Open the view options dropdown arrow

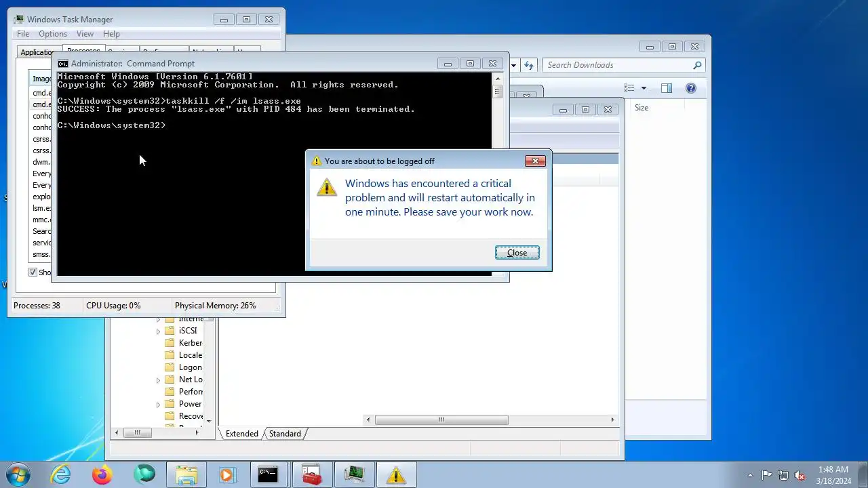[644, 88]
